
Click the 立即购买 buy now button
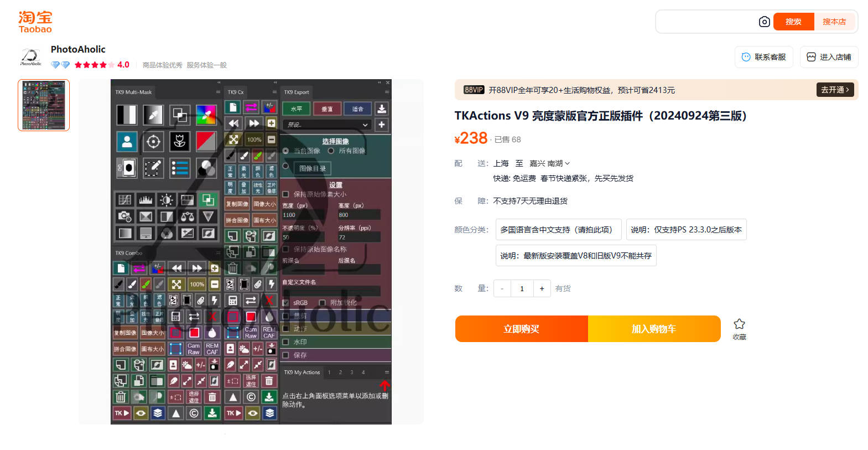521,329
